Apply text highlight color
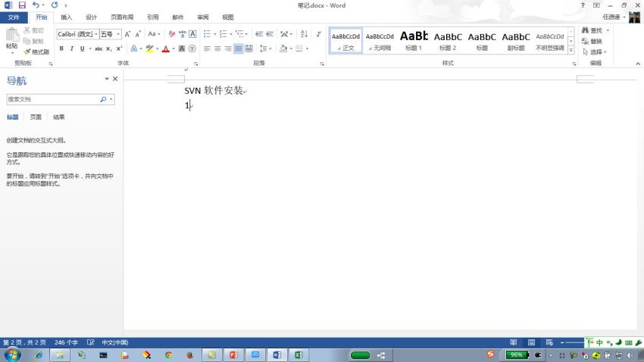The height and width of the screenshot is (362, 644). 149,48
